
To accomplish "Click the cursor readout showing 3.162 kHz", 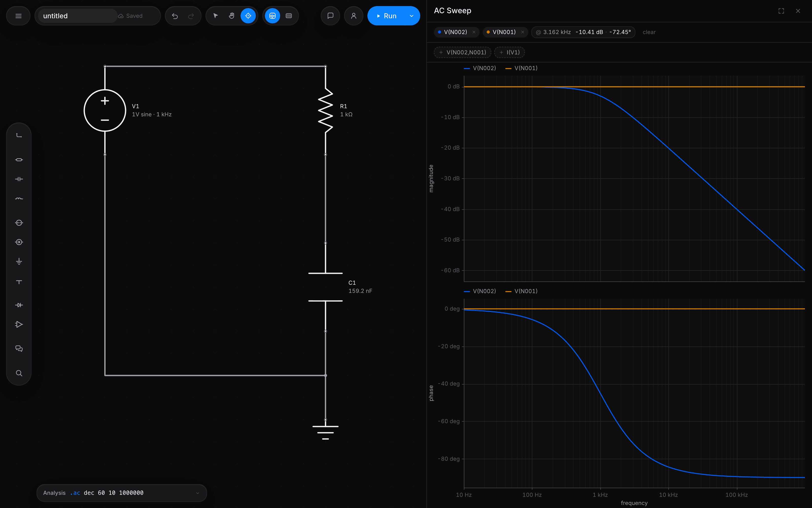I will 583,32.
